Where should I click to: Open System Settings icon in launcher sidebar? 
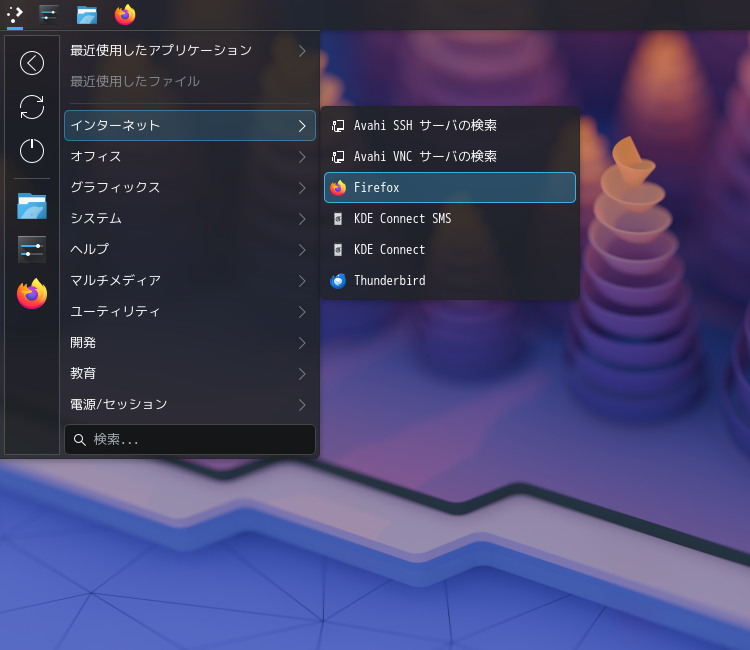coord(32,249)
